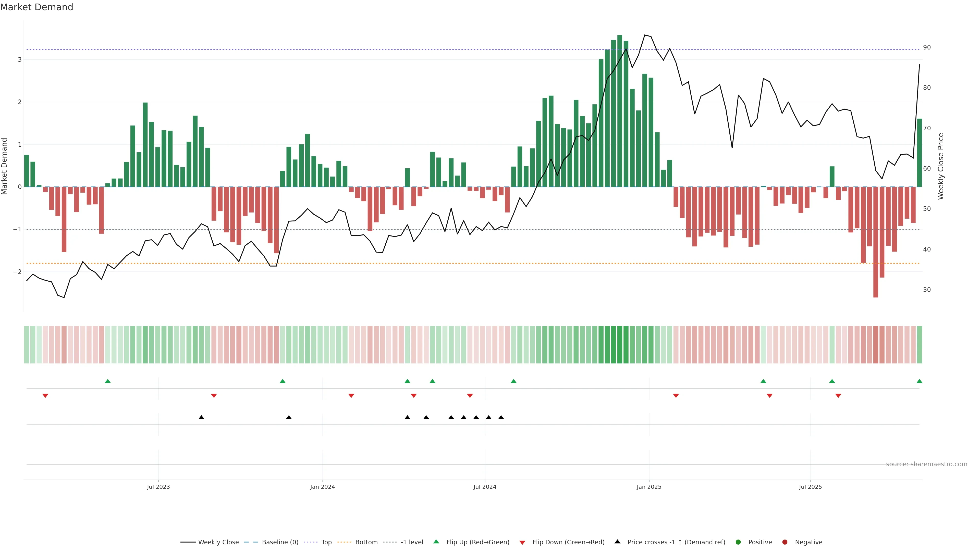Viewport: 980px width, 551px height.
Task: Click first red flip-down marker on the left
Action: coord(45,396)
